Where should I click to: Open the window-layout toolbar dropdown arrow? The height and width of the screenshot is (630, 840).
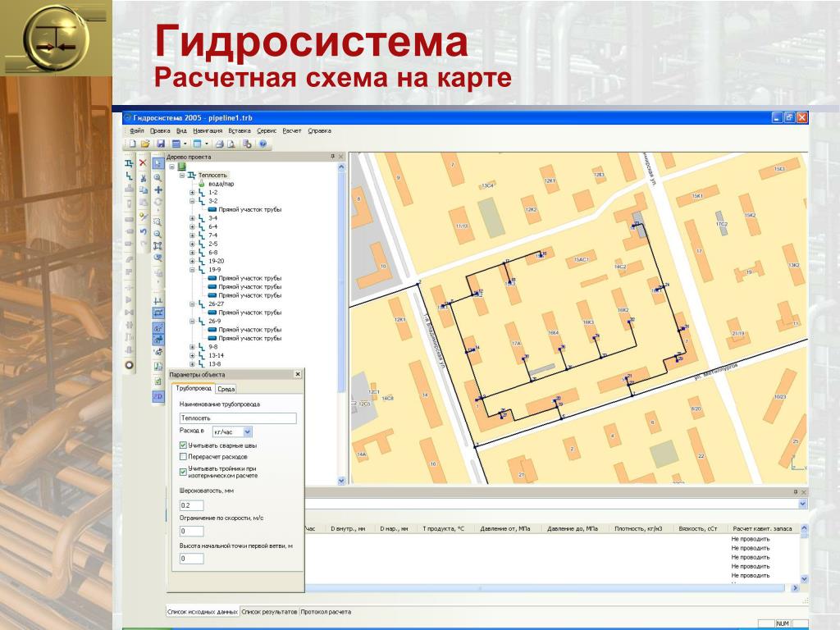tap(206, 144)
